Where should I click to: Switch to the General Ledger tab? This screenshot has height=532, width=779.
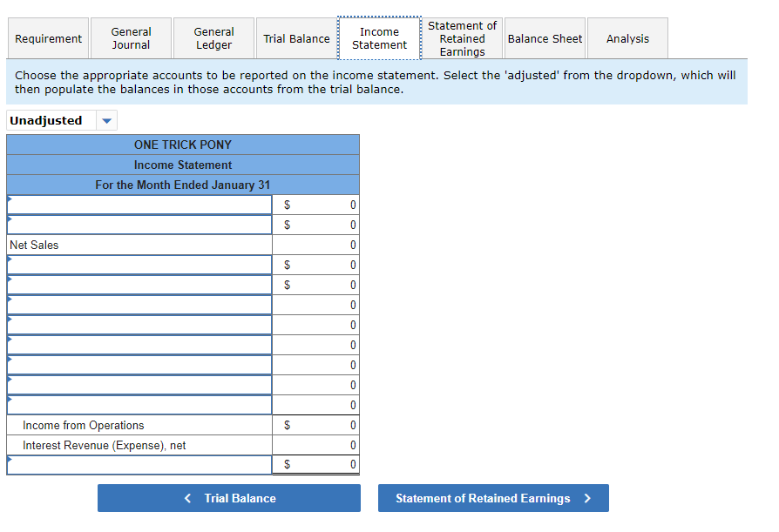point(213,38)
